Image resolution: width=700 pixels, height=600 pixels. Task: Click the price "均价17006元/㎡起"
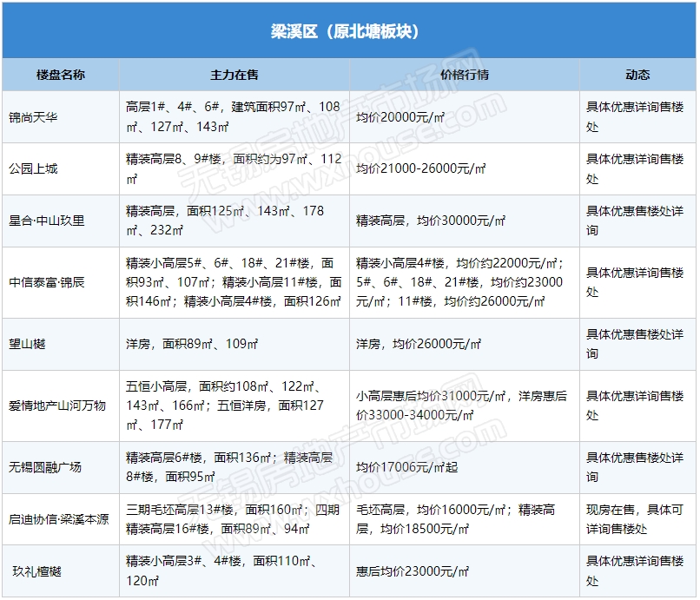tap(406, 467)
